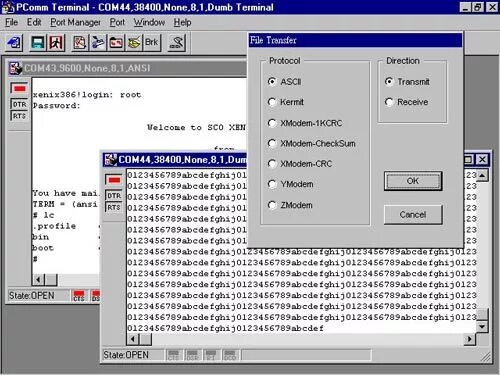The image size is (500, 375).
Task: Click COM44 horizontal scrollbar right arrow
Action: pos(470,339)
